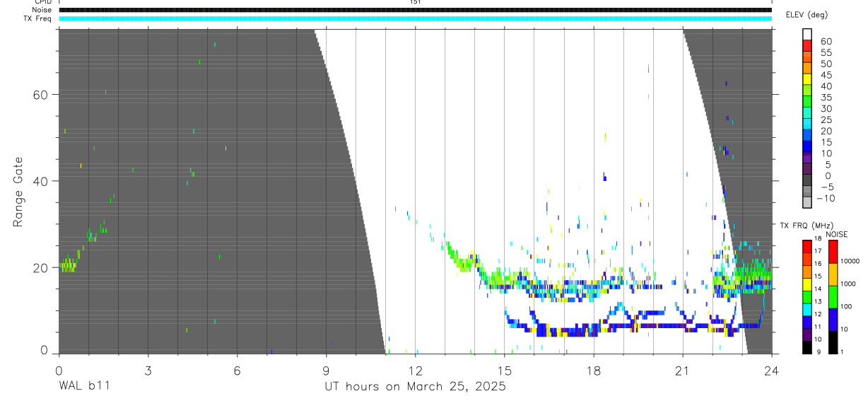Click the '55' label on ELEV color bar
Viewport: 868px width, 401px height.
click(x=826, y=52)
